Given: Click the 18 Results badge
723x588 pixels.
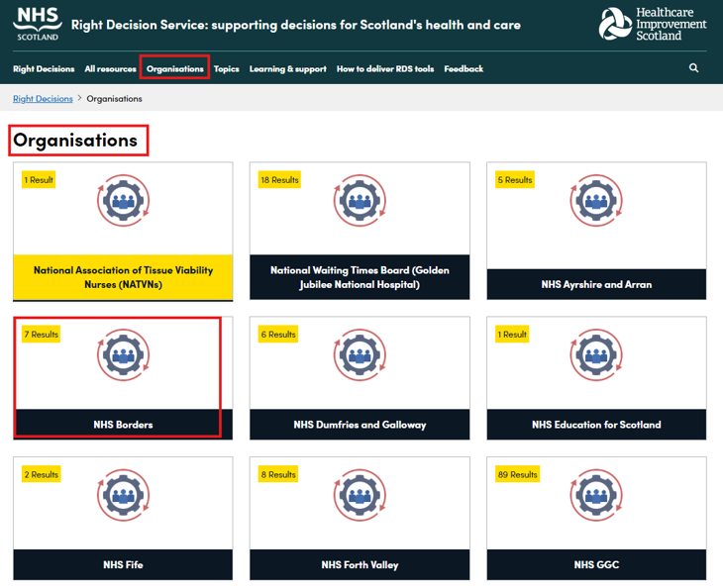Looking at the screenshot, I should [x=279, y=180].
